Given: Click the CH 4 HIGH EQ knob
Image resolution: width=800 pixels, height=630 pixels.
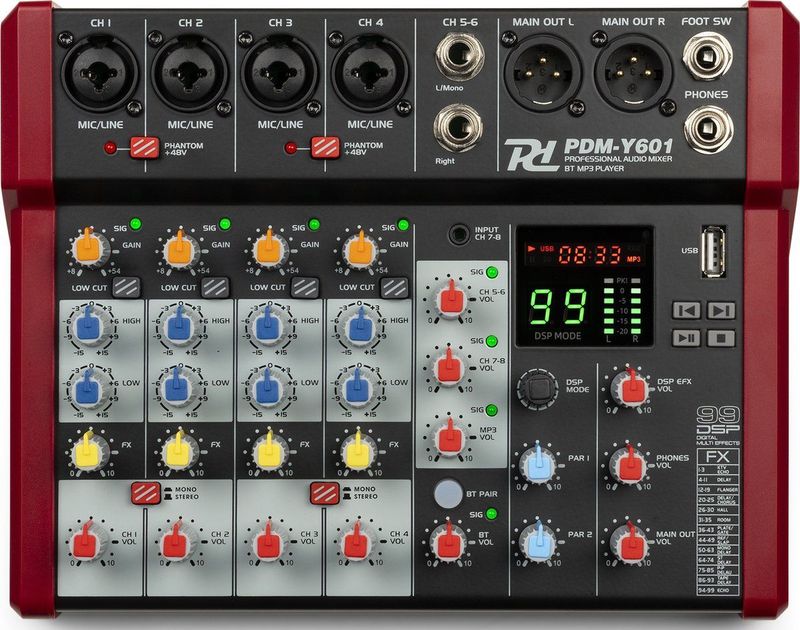Looking at the screenshot, I should click(x=359, y=326).
